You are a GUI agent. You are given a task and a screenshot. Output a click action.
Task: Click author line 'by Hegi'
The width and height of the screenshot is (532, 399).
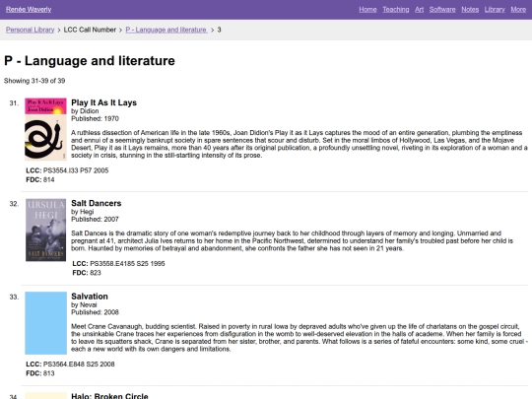[x=82, y=212]
